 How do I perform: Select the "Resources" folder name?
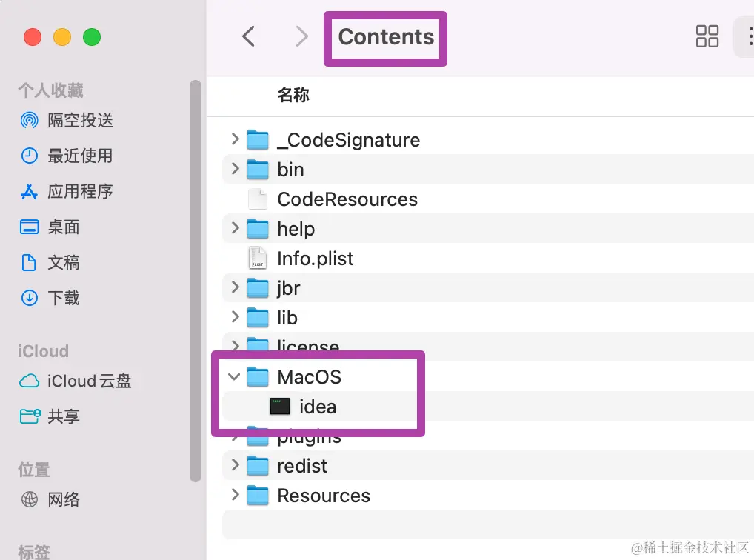point(324,496)
